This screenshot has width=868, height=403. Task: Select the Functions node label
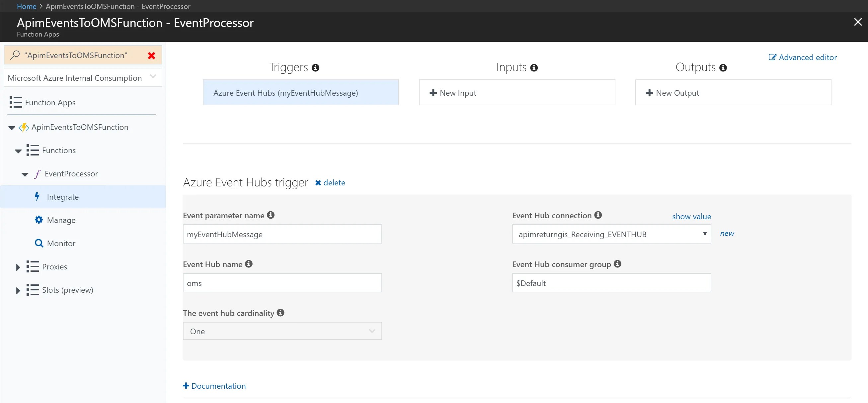(59, 151)
